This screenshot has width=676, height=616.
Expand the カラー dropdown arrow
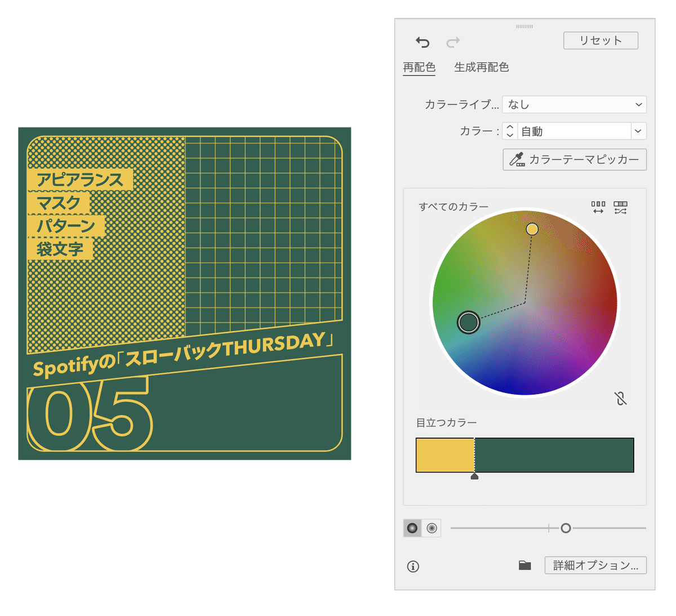click(x=638, y=131)
